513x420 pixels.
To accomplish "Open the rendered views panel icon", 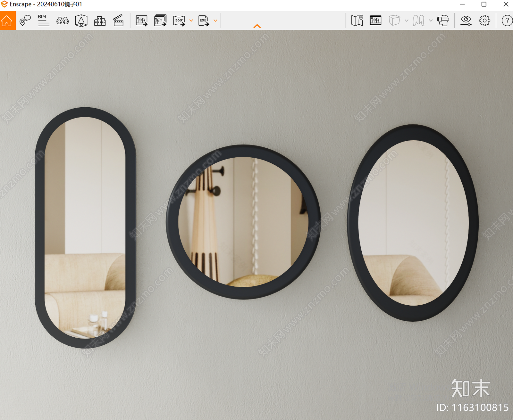I will click(375, 21).
